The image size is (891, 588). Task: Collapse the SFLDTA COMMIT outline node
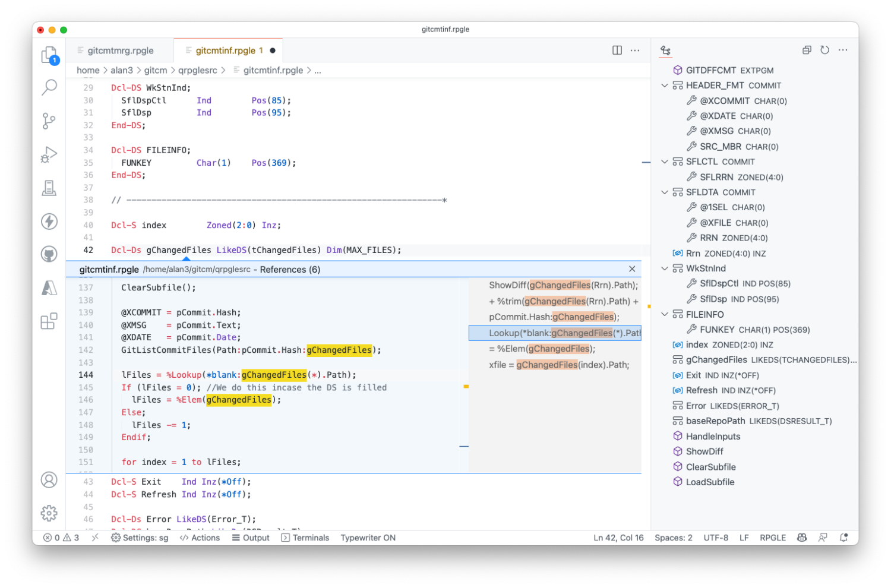[664, 192]
